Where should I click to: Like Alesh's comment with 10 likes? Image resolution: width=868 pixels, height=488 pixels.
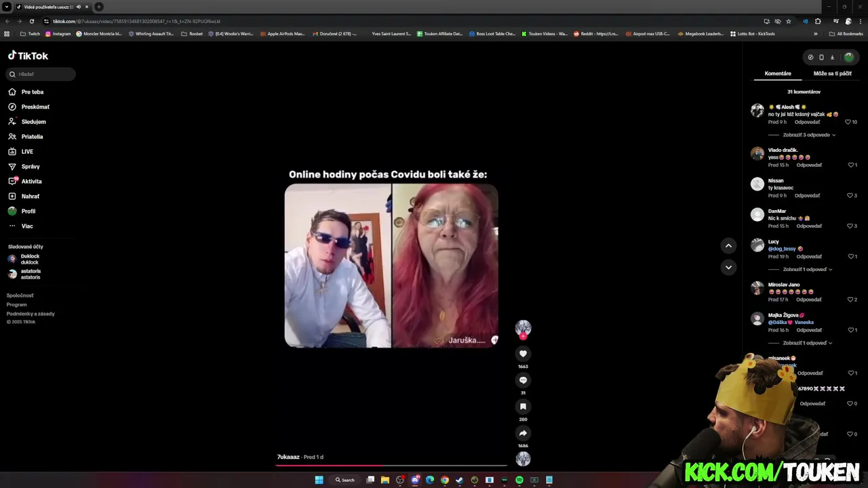(x=848, y=122)
